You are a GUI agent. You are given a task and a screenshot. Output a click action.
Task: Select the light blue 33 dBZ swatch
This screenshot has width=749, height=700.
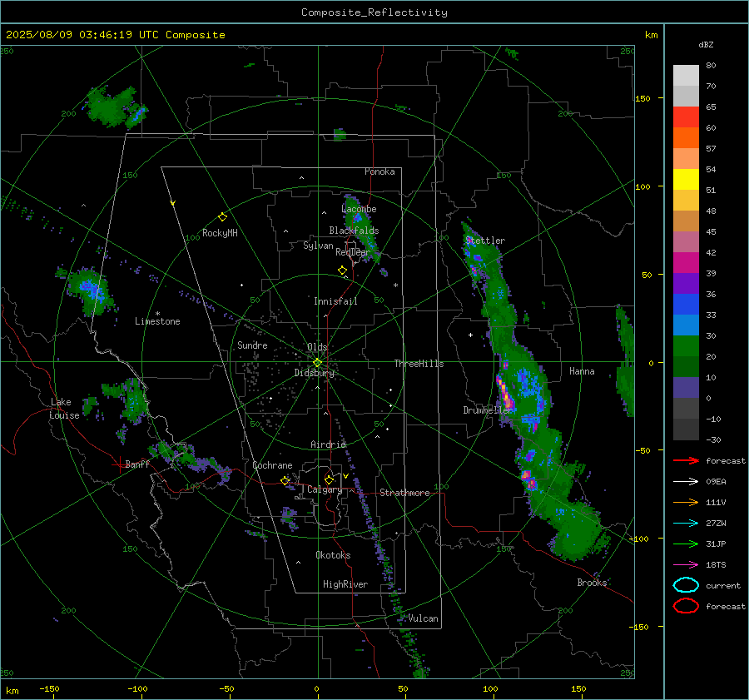[686, 325]
